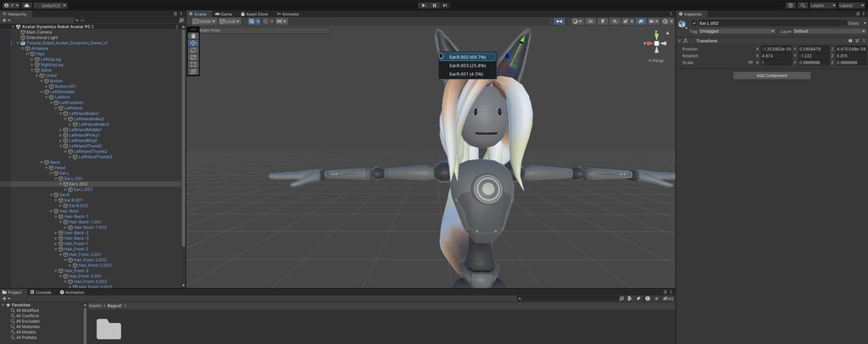The width and height of the screenshot is (868, 344).
Task: Open Transform component presets icon
Action: point(857,41)
